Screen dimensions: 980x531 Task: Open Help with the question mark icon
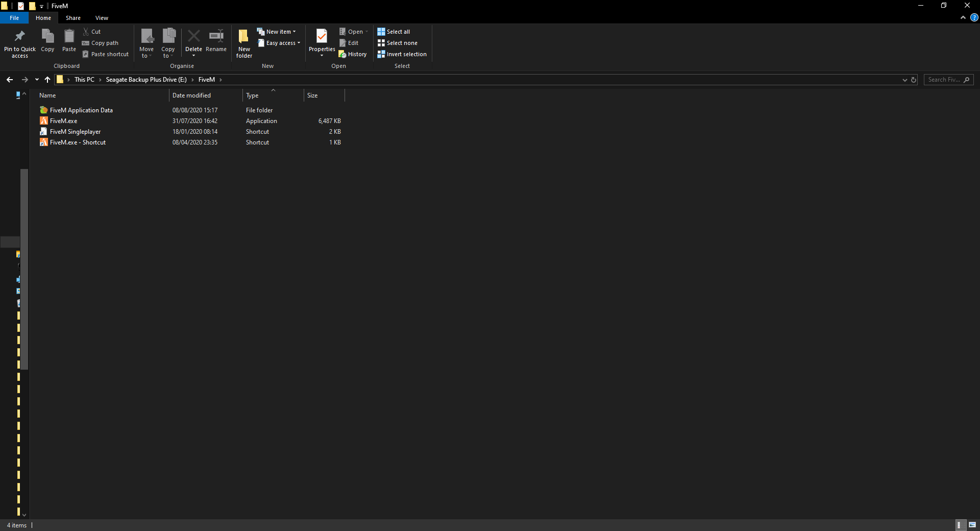tap(974, 17)
